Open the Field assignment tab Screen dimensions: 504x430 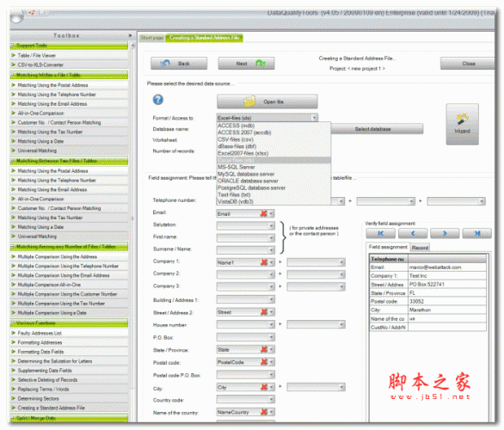388,247
